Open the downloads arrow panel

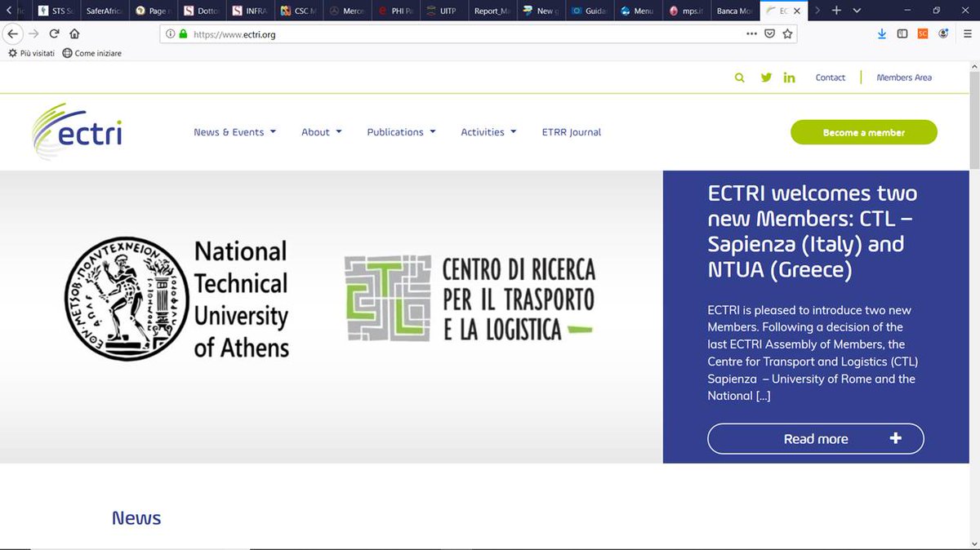[x=881, y=34]
